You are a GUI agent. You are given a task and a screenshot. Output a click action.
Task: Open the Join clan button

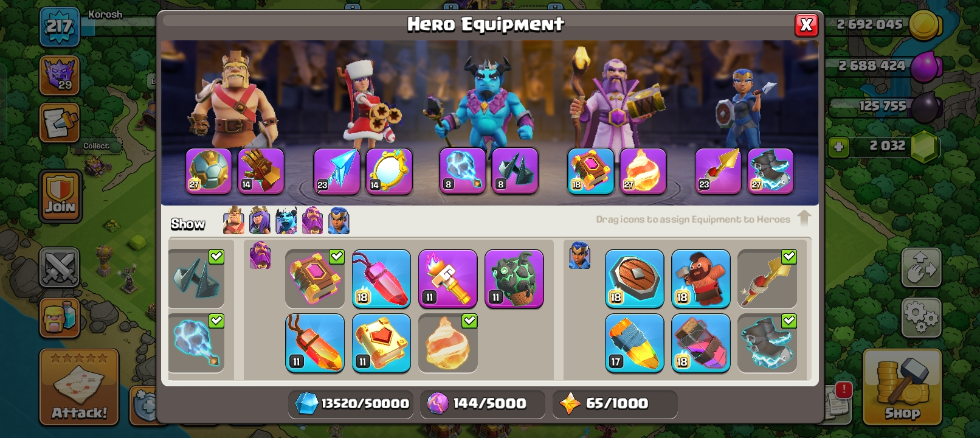(60, 195)
